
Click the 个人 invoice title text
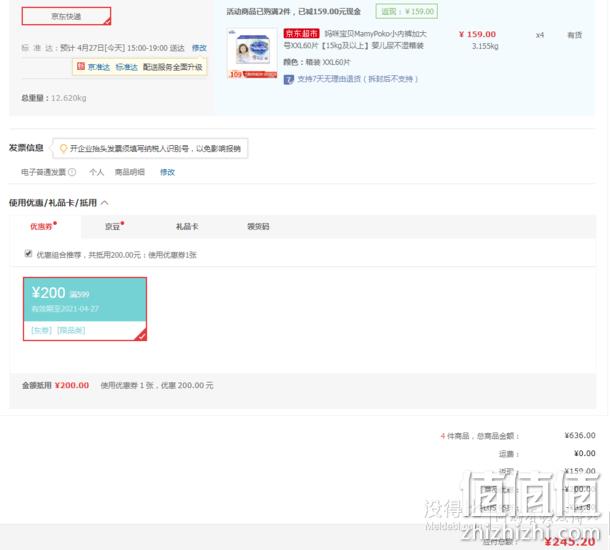tap(96, 172)
